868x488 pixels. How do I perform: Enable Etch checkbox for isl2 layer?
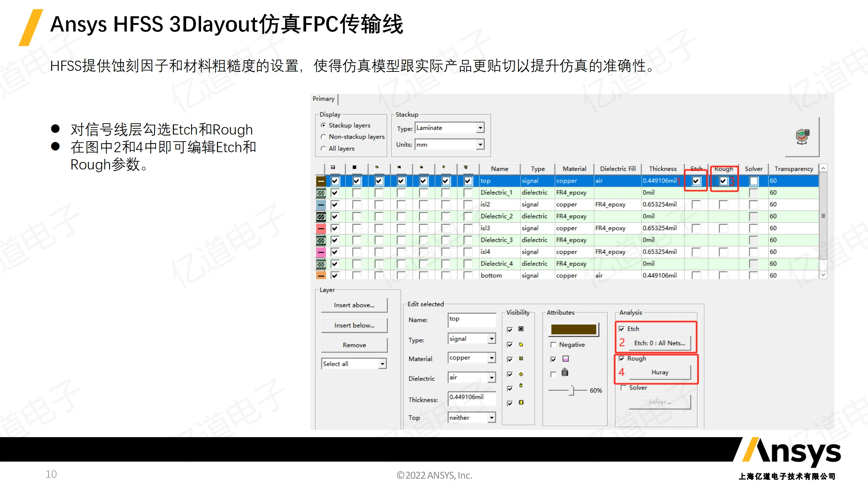tap(696, 205)
